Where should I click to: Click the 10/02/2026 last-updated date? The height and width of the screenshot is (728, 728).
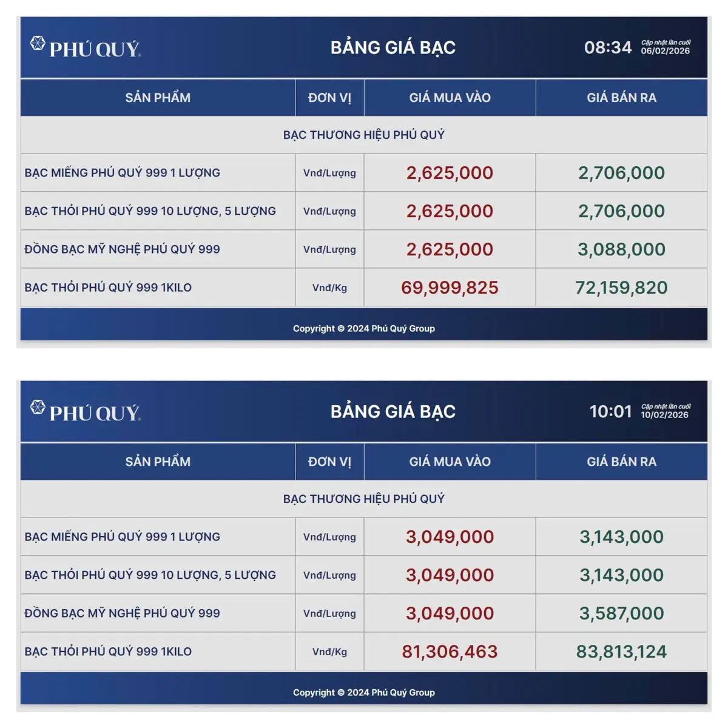click(x=665, y=415)
